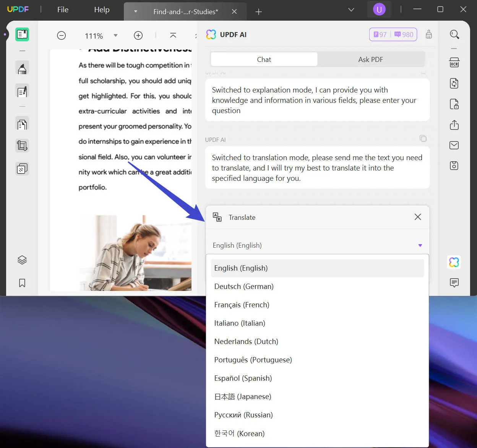
Task: Open the Reader mode icon in left sidebar
Action: click(x=22, y=34)
